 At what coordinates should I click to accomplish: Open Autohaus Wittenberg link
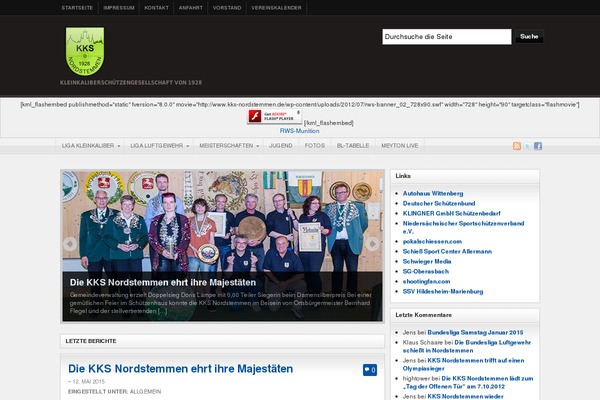[x=433, y=194]
